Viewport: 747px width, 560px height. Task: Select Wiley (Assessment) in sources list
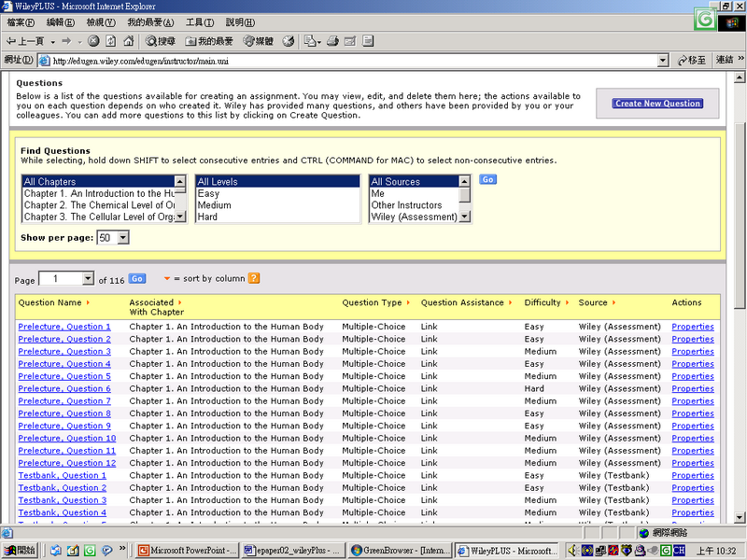(x=414, y=217)
